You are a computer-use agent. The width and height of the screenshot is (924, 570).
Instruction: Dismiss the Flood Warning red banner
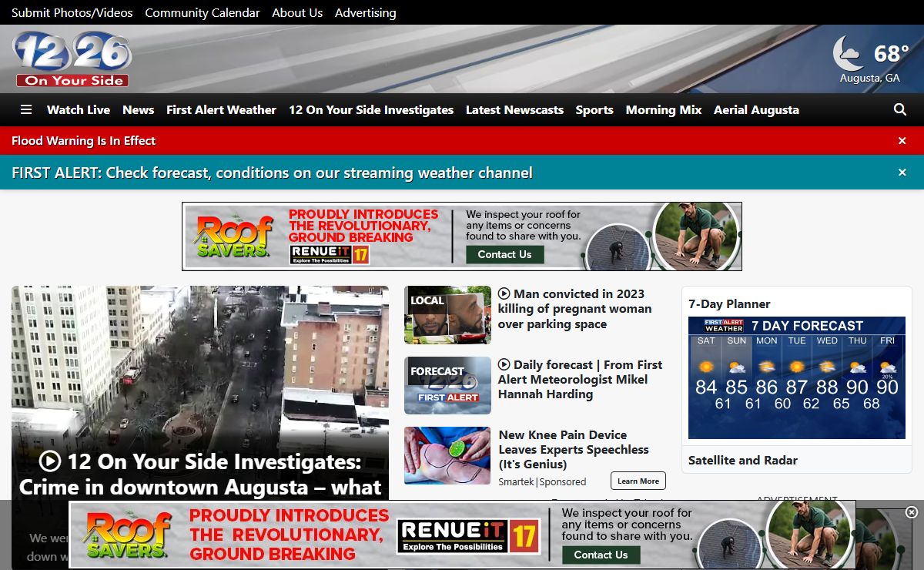click(x=902, y=141)
